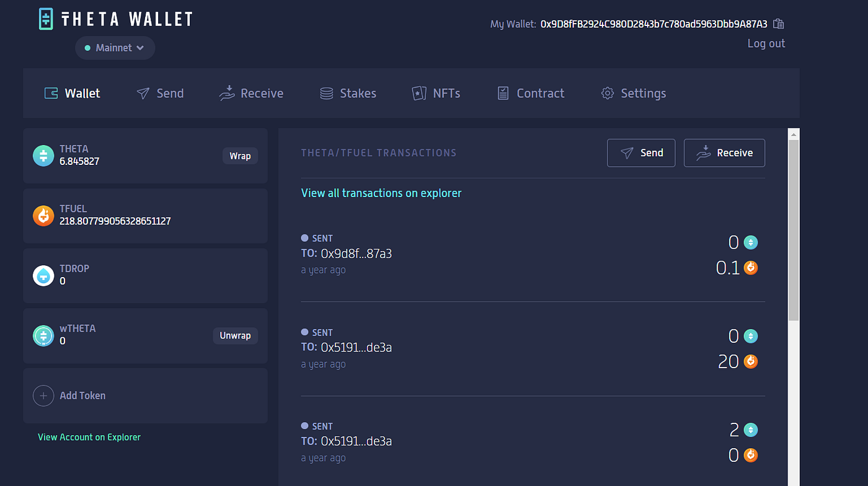This screenshot has width=868, height=486.
Task: Click the transactions list scrollbar thumb
Action: tap(794, 230)
